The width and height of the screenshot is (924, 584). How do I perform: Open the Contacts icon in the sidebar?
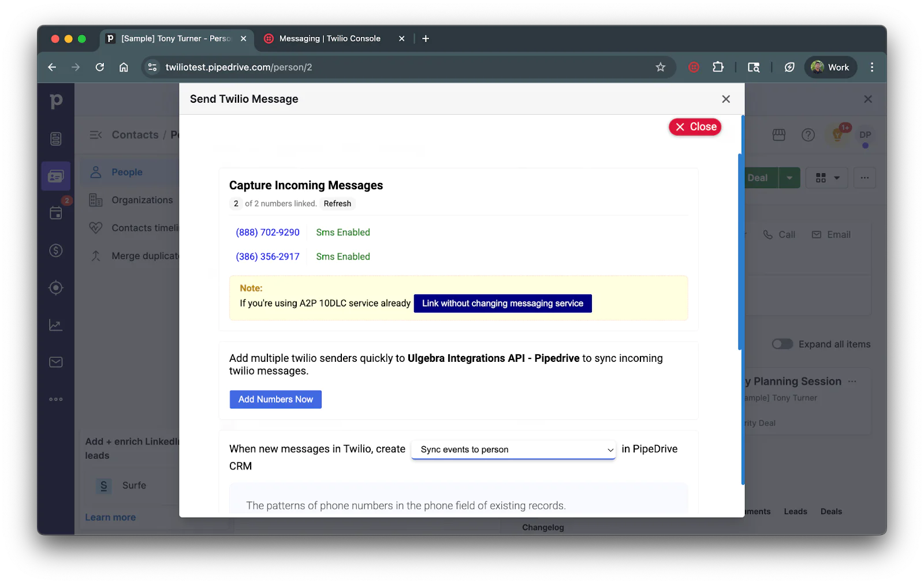pyautogui.click(x=55, y=176)
